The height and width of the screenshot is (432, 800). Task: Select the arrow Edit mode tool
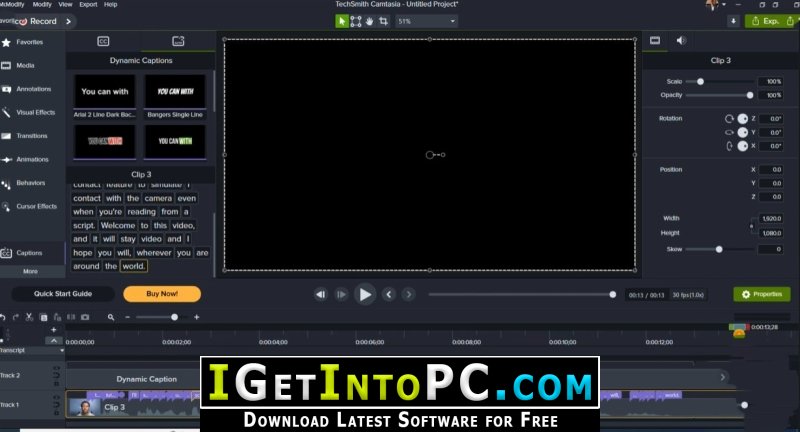[341, 21]
